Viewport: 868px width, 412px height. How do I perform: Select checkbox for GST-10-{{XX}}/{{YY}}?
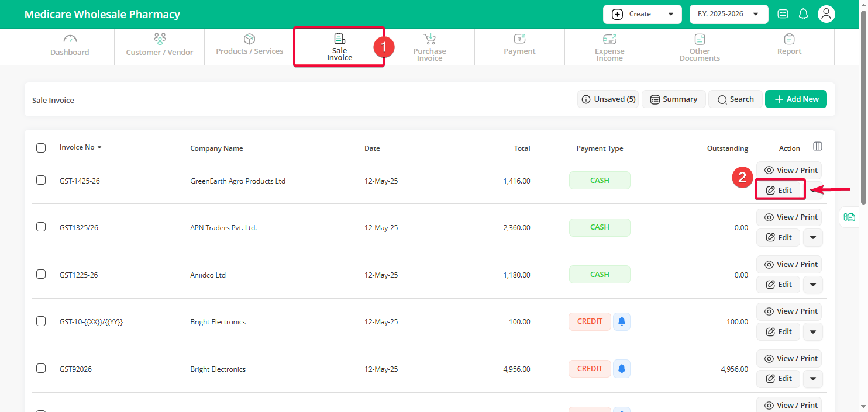click(41, 321)
